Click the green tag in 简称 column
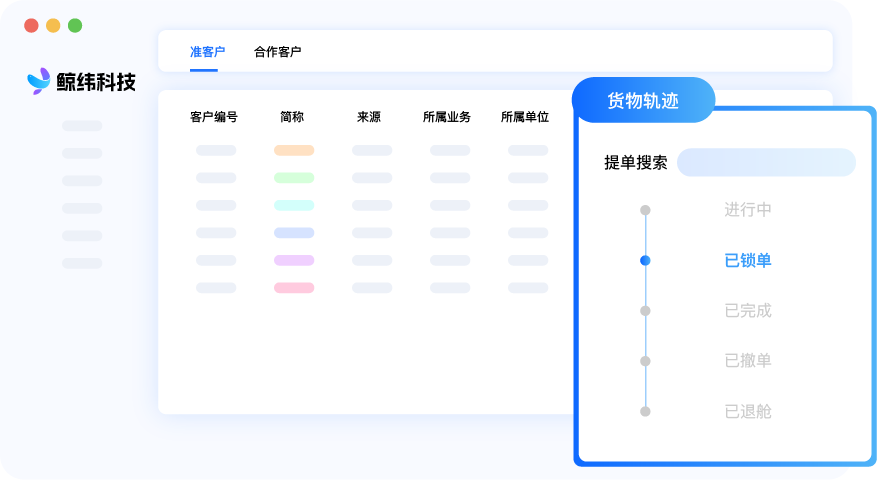The image size is (877, 480). (294, 178)
